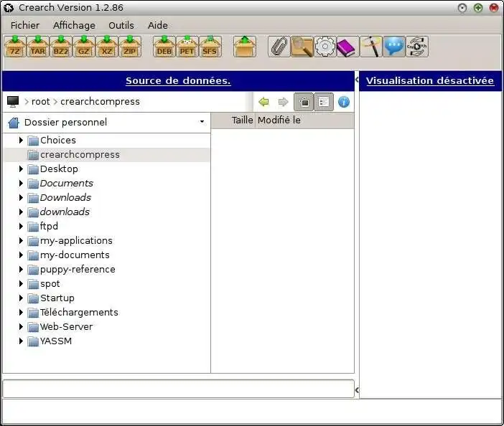Select the Downloads folder with capital D
The height and width of the screenshot is (426, 504).
pyautogui.click(x=65, y=198)
